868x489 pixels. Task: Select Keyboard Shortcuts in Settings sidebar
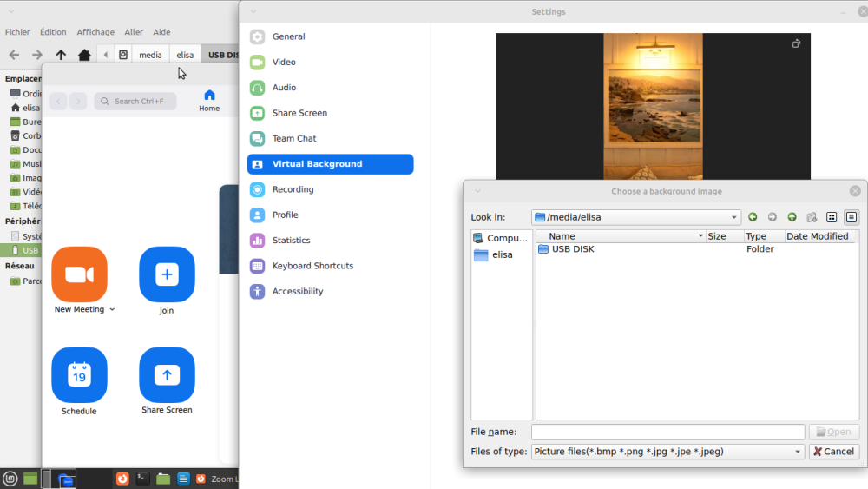pyautogui.click(x=312, y=266)
